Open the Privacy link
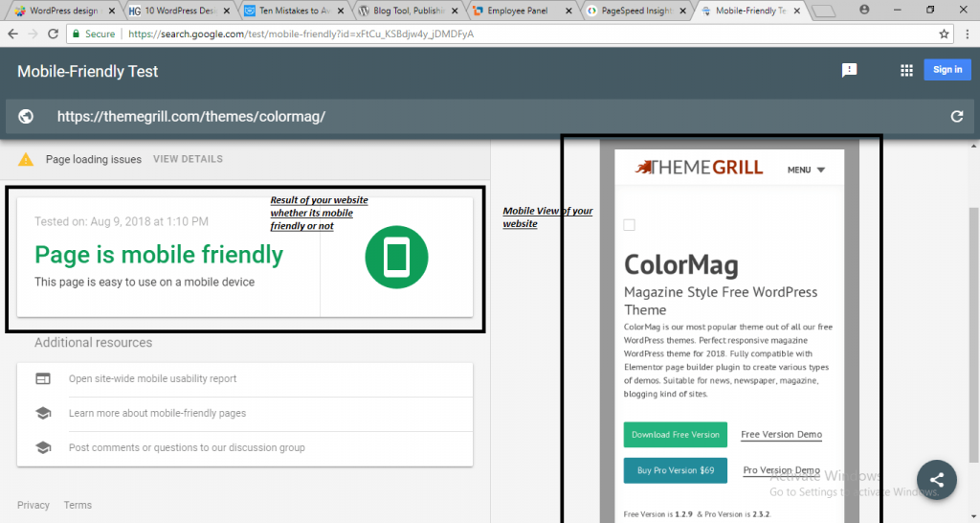The height and width of the screenshot is (523, 980). coord(33,505)
